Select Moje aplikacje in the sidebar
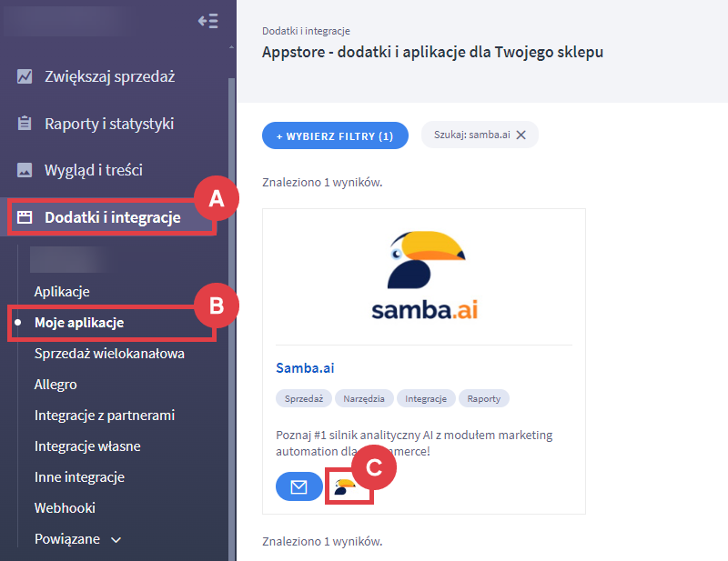 tap(79, 323)
